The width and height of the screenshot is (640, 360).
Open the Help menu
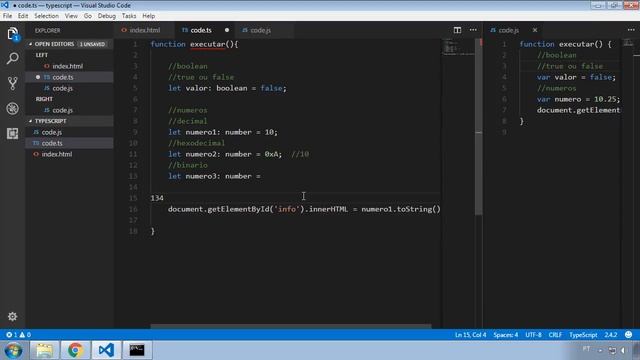point(149,16)
